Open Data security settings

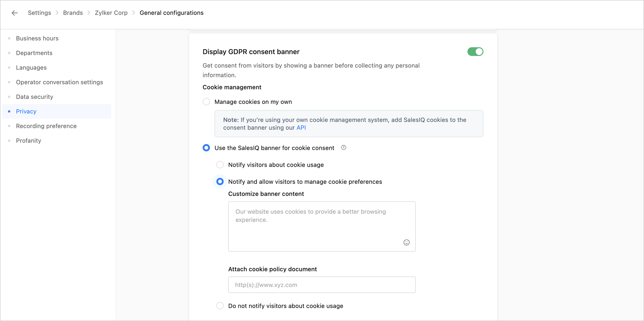[x=35, y=97]
